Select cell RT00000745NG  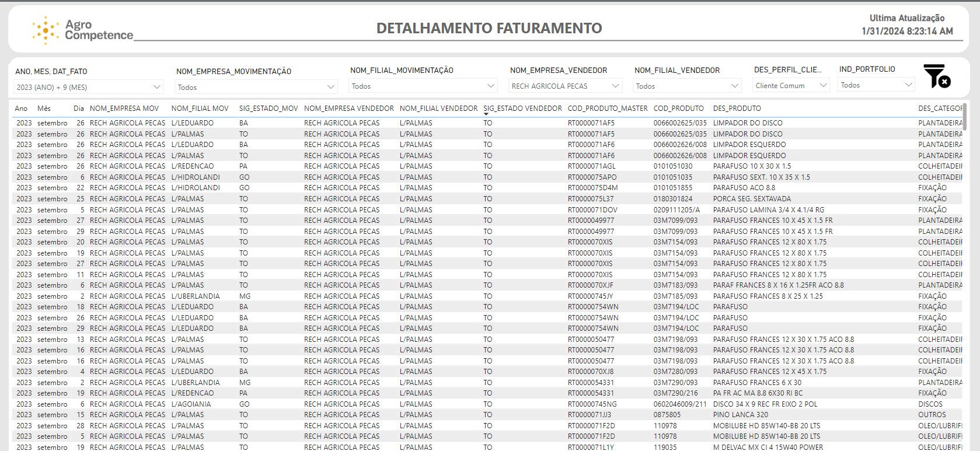[x=592, y=404]
